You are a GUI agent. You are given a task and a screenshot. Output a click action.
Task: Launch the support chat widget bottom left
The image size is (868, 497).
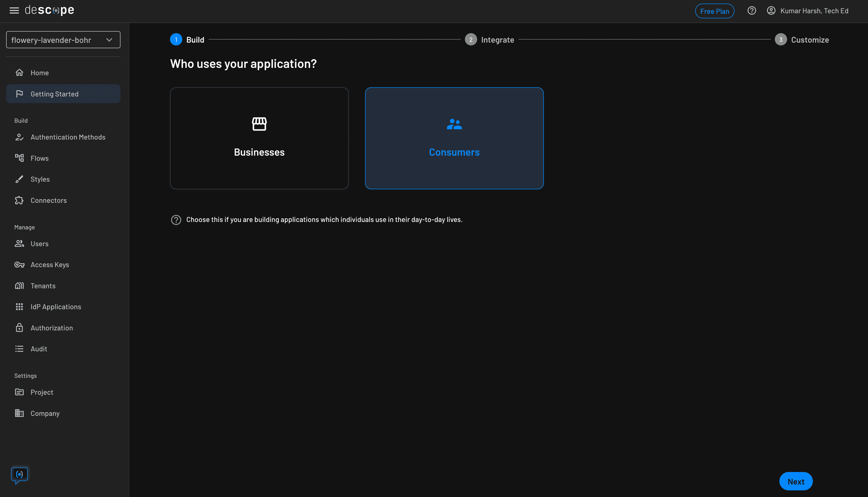(x=19, y=475)
